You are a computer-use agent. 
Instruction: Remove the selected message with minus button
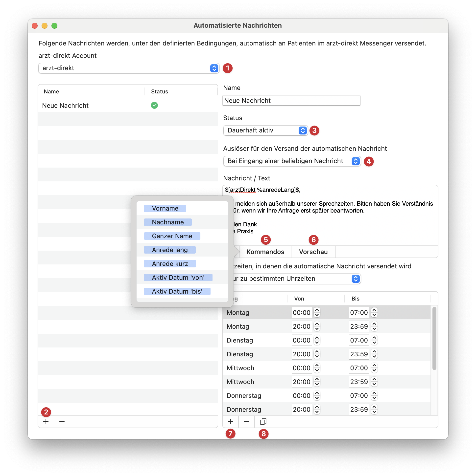[62, 422]
